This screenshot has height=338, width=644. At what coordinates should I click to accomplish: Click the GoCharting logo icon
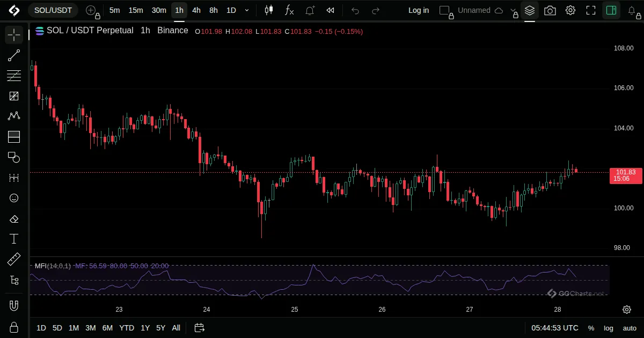[14, 10]
